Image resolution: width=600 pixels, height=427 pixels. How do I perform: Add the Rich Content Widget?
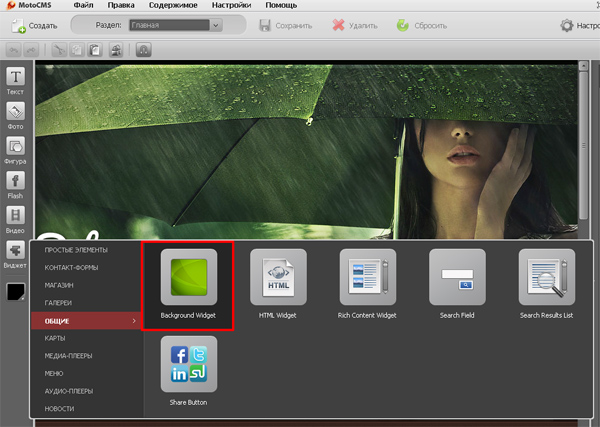pyautogui.click(x=367, y=277)
